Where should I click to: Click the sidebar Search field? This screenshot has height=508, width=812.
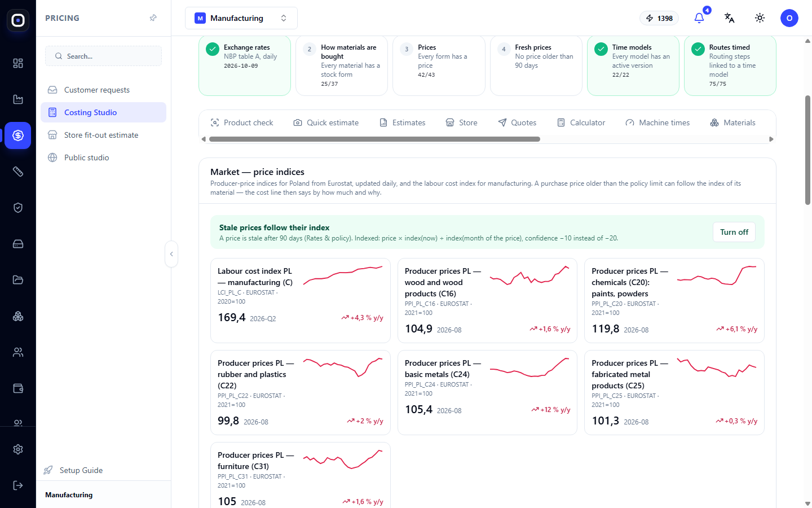[103, 56]
